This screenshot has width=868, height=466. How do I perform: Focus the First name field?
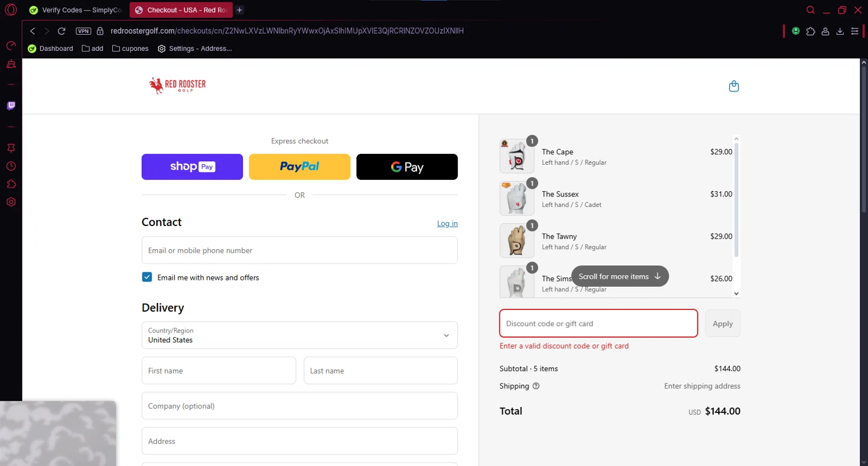pos(219,371)
